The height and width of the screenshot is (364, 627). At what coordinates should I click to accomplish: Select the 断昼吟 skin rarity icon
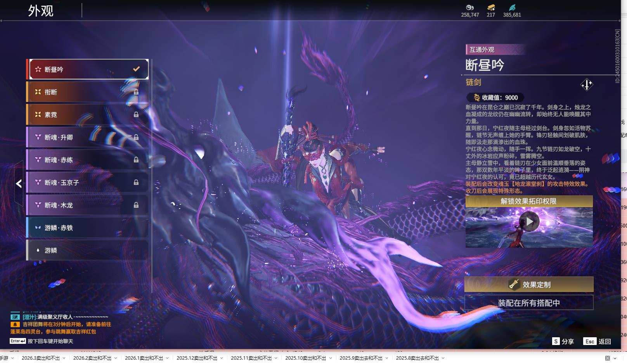(x=38, y=69)
